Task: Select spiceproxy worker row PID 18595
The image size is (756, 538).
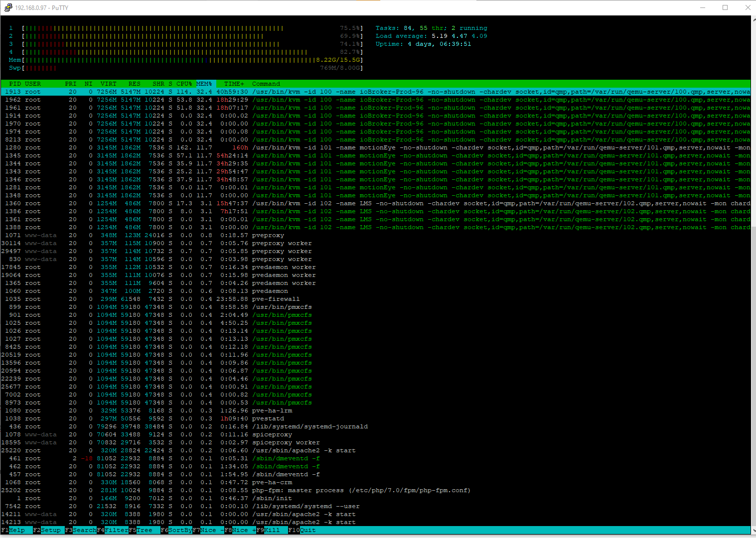Action: (x=376, y=442)
